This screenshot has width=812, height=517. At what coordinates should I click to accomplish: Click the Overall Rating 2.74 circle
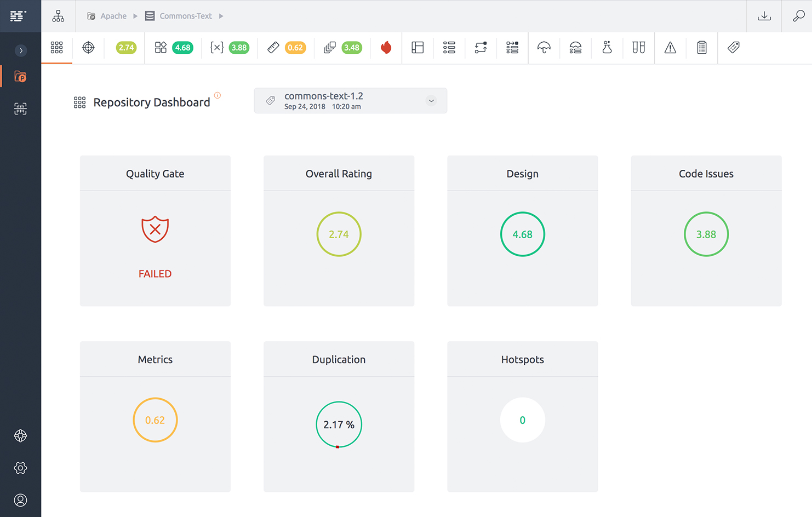click(x=339, y=234)
